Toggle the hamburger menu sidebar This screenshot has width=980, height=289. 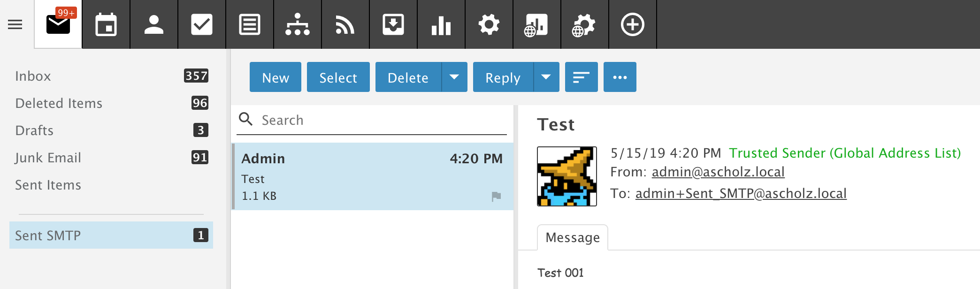pos(15,24)
